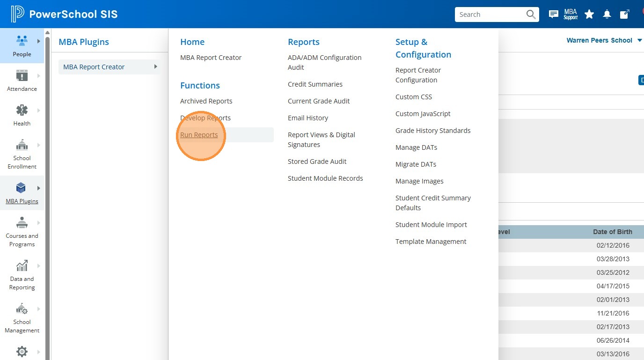The width and height of the screenshot is (644, 360).
Task: Open Student Module Records report
Action: pyautogui.click(x=325, y=178)
